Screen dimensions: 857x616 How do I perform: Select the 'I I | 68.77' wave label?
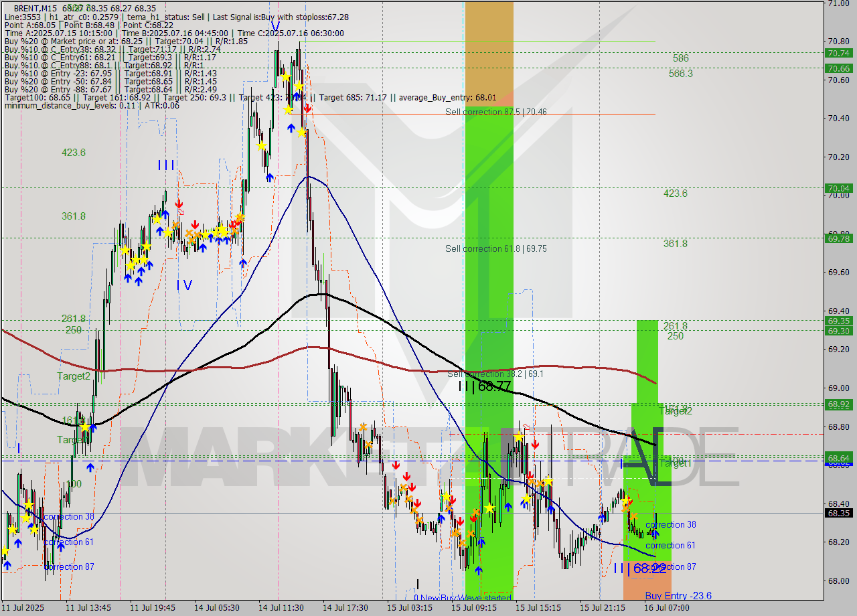(x=485, y=386)
